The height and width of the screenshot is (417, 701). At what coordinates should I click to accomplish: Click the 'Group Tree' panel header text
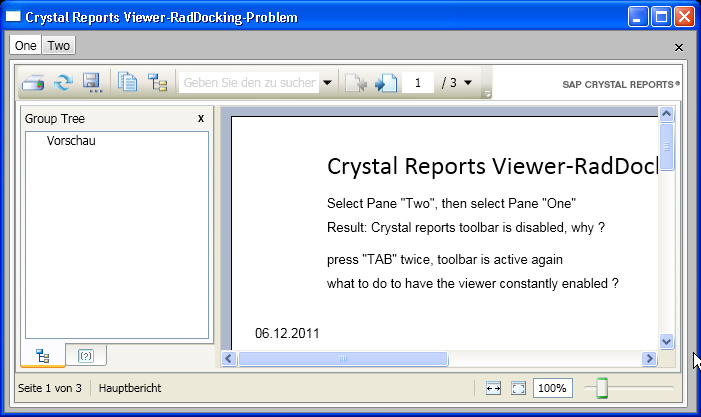point(55,118)
